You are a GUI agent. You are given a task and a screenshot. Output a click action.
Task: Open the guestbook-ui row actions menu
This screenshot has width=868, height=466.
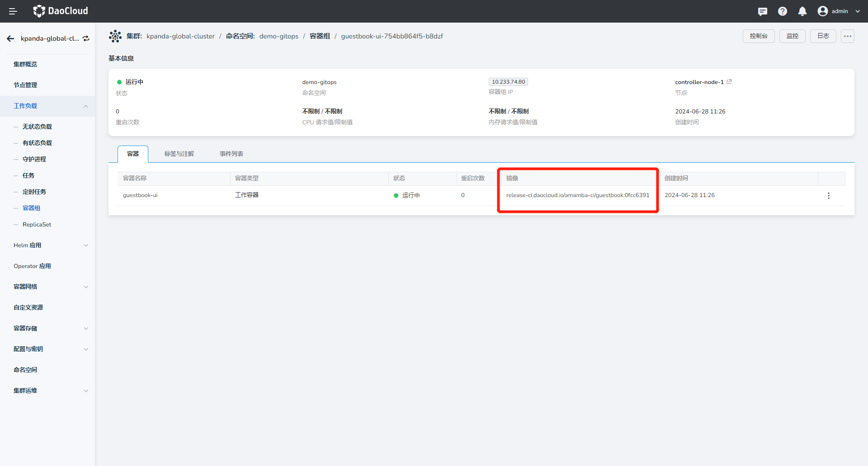[x=828, y=196]
